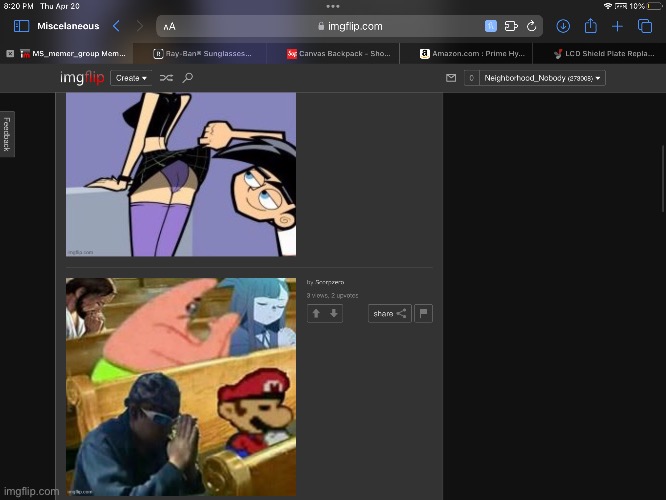Image resolution: width=666 pixels, height=500 pixels.
Task: Open the Danny Phantom cartoon image
Action: click(181, 175)
